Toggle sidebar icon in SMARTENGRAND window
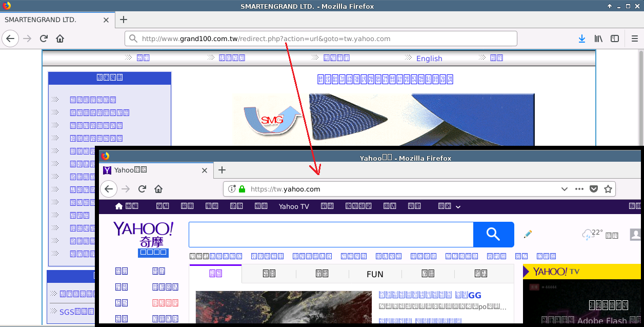 (x=615, y=39)
